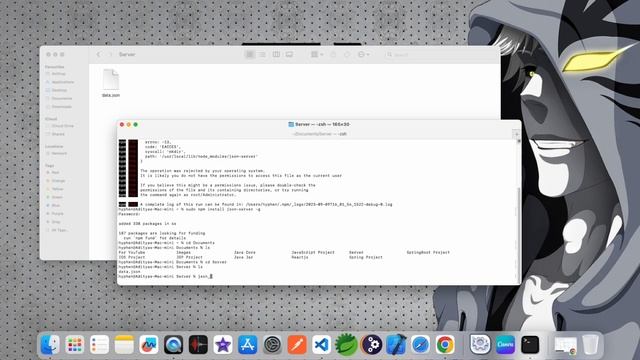Open QuickTime Player in the Dock
Image resolution: width=640 pixels, height=360 pixels.
click(x=173, y=345)
